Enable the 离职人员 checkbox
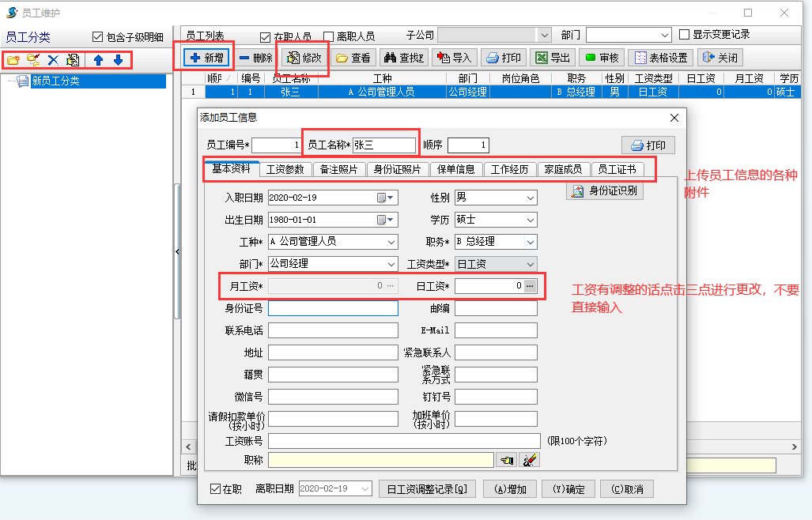The image size is (812, 520). coord(329,36)
